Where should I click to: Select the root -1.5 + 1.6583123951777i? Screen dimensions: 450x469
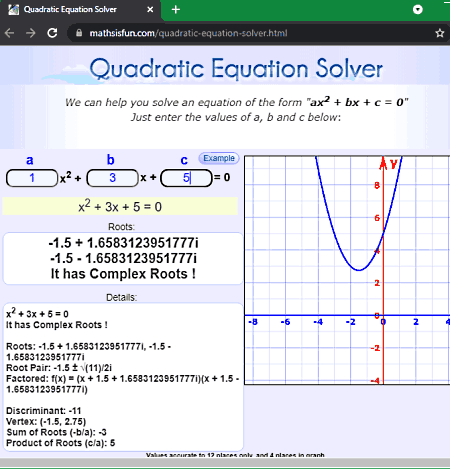click(123, 243)
